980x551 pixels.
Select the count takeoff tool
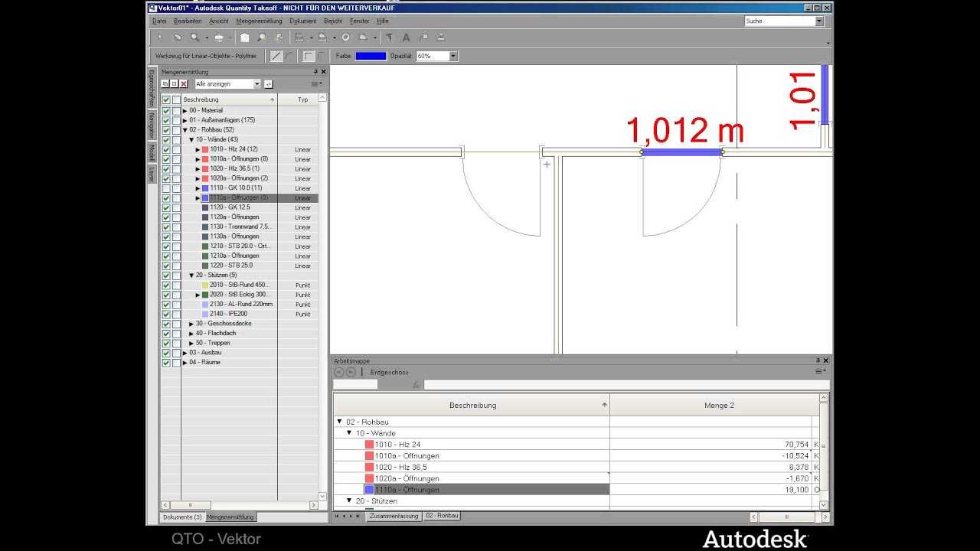click(x=345, y=37)
